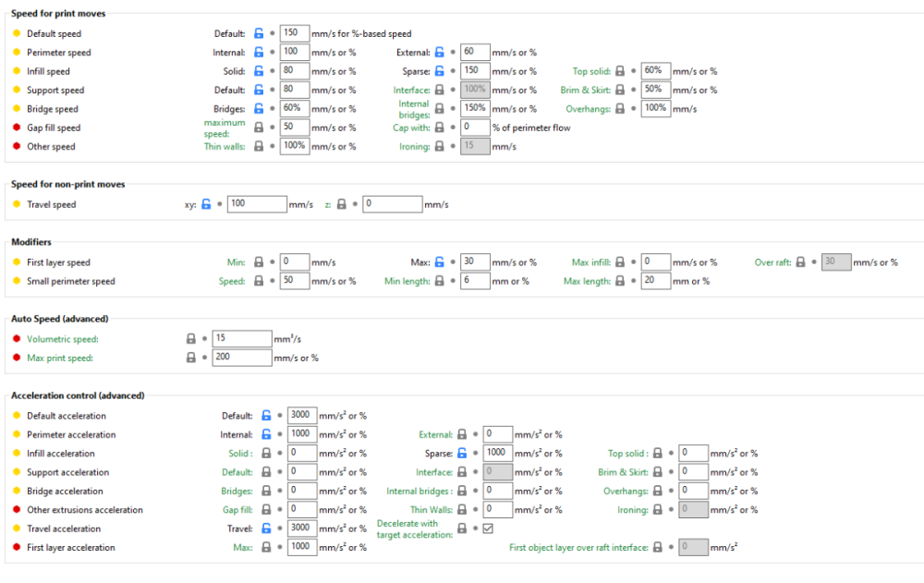The height and width of the screenshot is (583, 924).
Task: Click the lock icon for Gap fill maximum speed
Action: [259, 128]
